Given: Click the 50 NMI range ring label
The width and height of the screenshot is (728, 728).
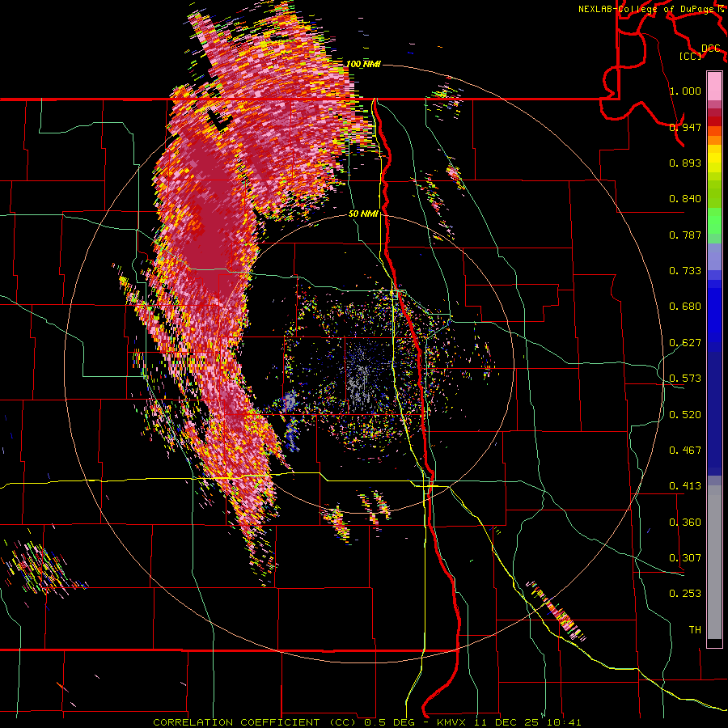Looking at the screenshot, I should click(x=363, y=214).
